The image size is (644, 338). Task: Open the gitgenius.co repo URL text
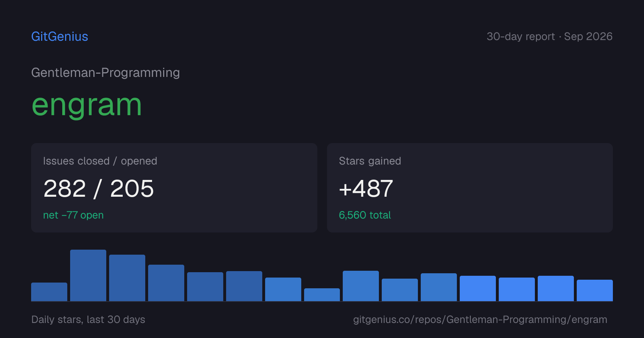tap(480, 319)
